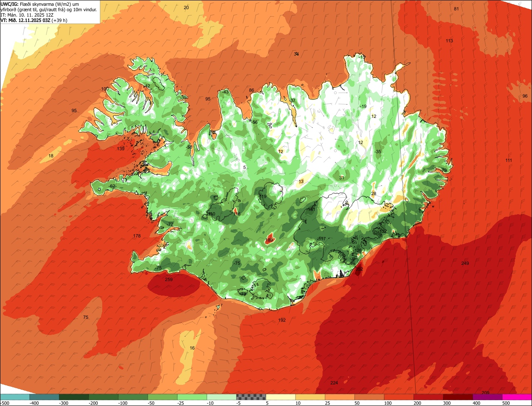Click the map value '-62' on Snæfellsnes peninsula
This screenshot has height=406, width=532.
click(112, 186)
